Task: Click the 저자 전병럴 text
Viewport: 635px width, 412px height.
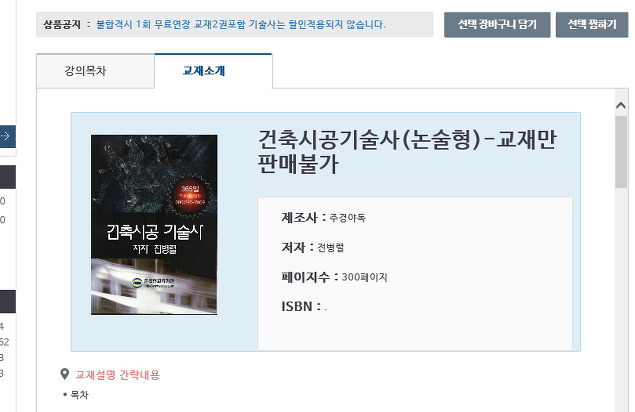Action: [313, 247]
